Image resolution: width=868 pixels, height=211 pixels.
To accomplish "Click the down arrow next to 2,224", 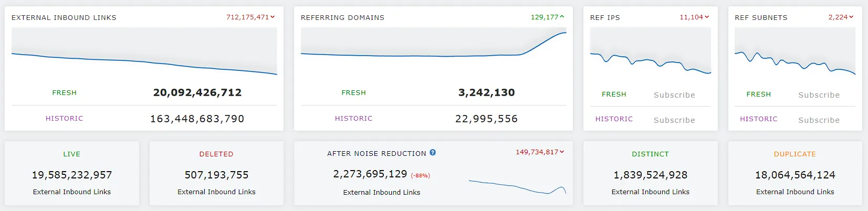I will click(851, 17).
